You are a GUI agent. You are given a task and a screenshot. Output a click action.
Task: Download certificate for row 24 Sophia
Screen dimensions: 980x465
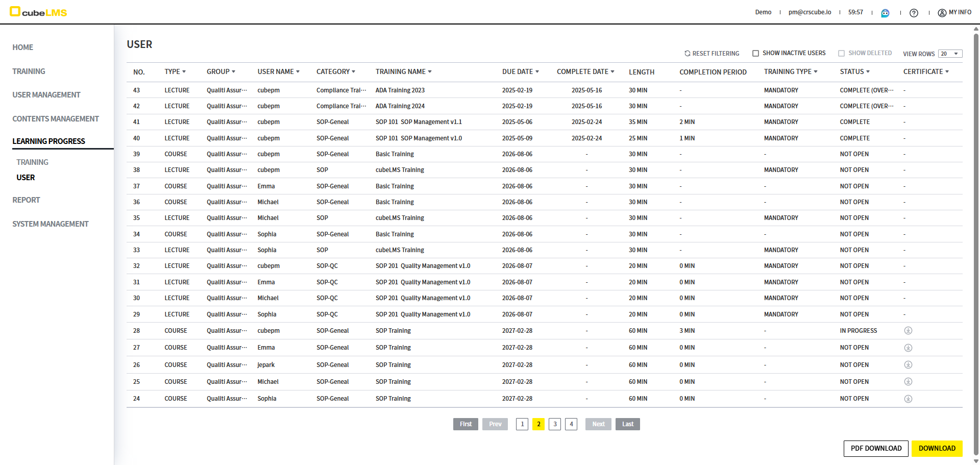[x=908, y=399]
